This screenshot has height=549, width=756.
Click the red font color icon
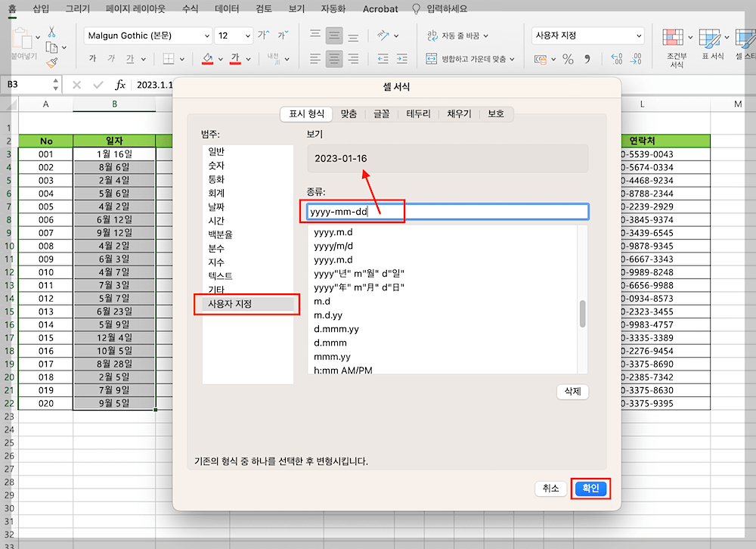click(235, 59)
